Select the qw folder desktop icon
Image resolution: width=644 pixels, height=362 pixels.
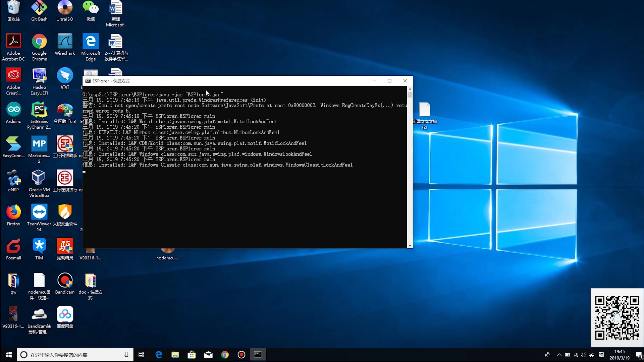click(13, 283)
